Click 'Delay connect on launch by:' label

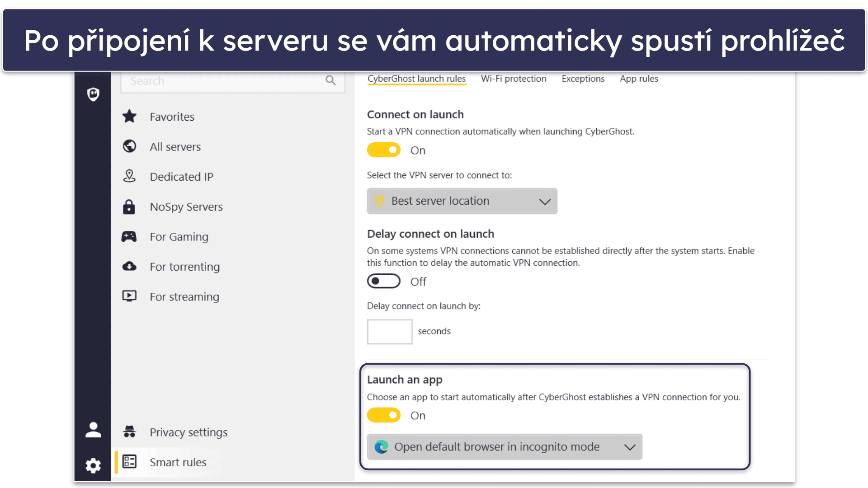tap(424, 306)
